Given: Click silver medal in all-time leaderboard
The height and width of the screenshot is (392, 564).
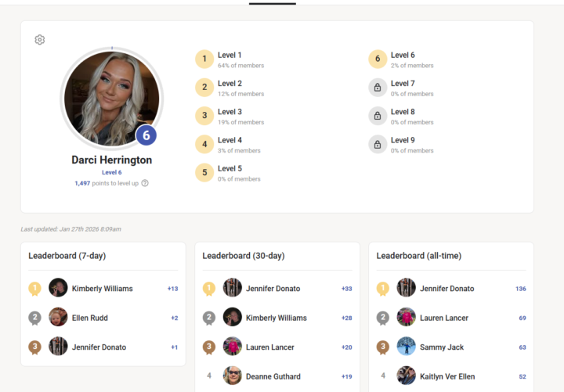Looking at the screenshot, I should pyautogui.click(x=383, y=318).
